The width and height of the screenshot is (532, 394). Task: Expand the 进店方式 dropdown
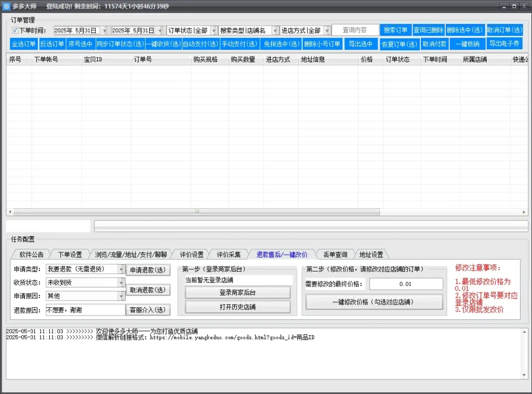point(327,31)
